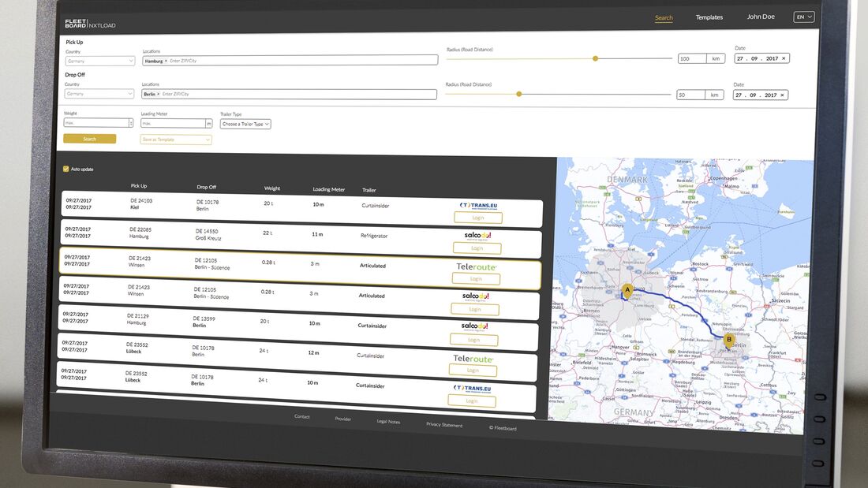Click the Teleroute logo in the highlighted Winsen row
Image resolution: width=868 pixels, height=488 pixels.
476,266
